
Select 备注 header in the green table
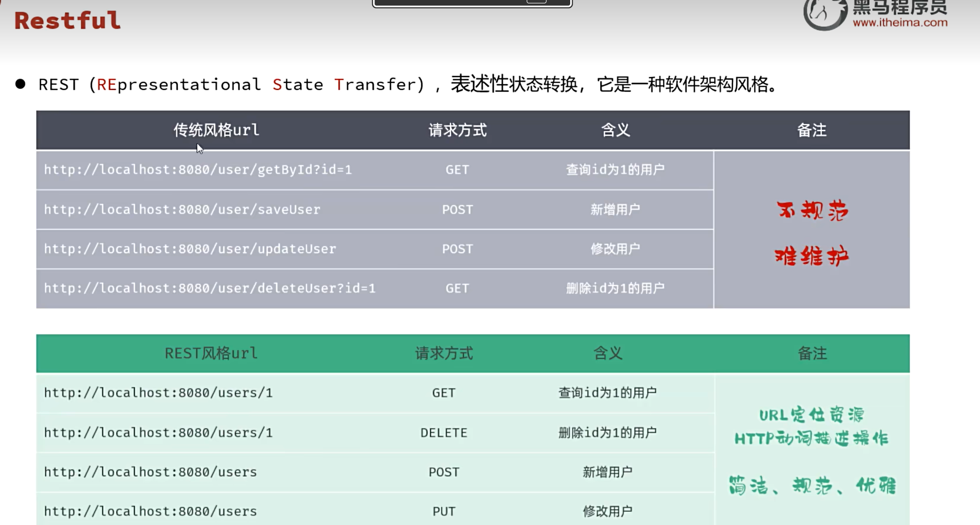812,353
